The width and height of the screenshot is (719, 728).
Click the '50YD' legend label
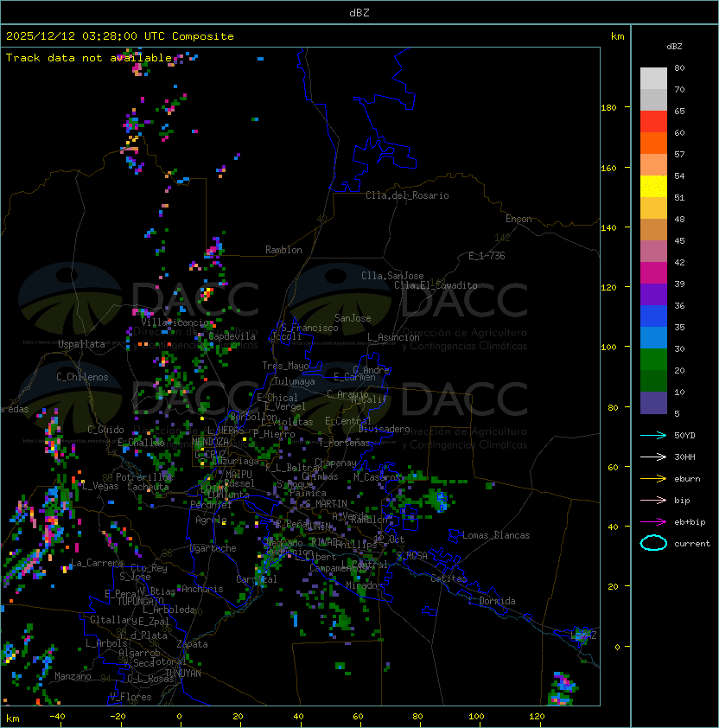(684, 436)
